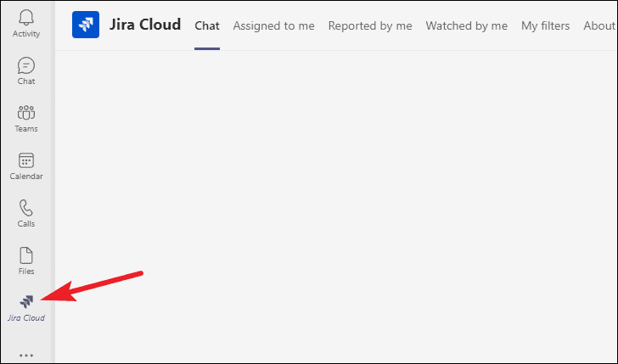The width and height of the screenshot is (618, 364).
Task: Open the My filters tab
Action: click(x=546, y=26)
